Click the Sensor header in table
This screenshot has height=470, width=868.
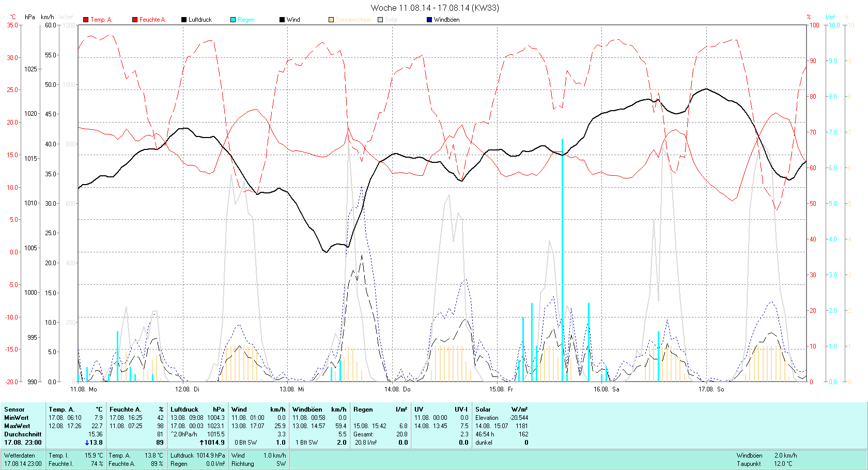[14, 410]
